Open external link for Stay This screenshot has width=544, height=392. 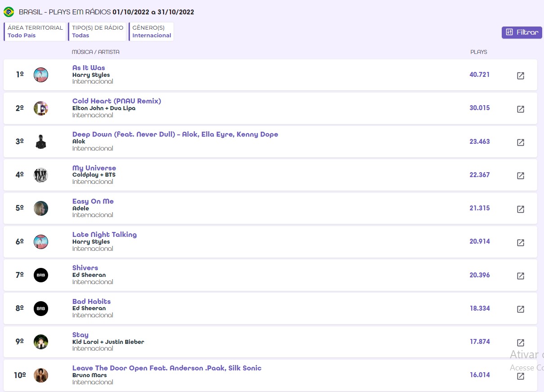point(520,343)
